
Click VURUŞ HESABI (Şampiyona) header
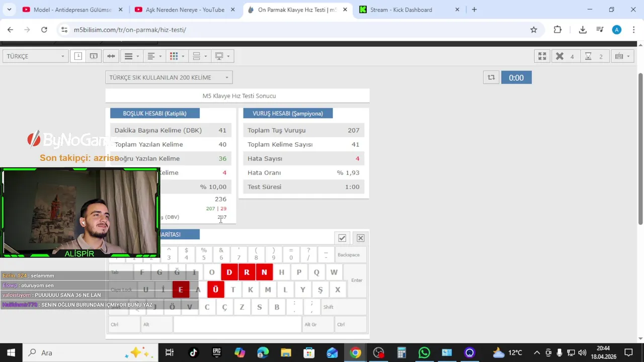tap(288, 113)
